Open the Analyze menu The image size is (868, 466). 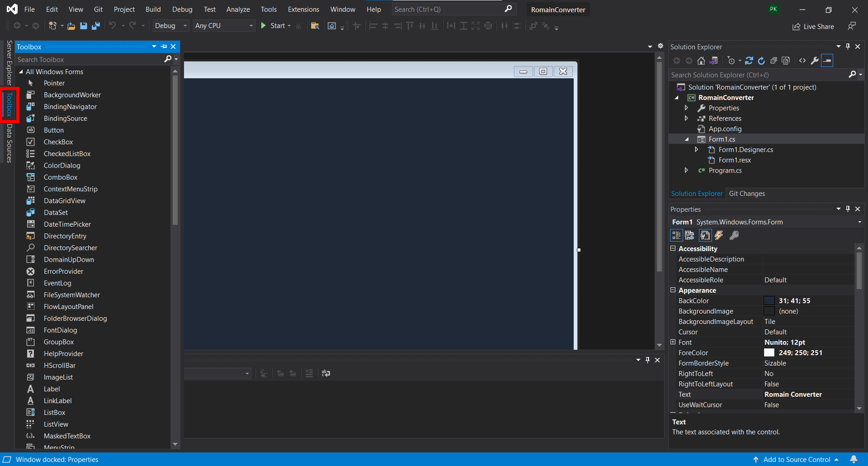238,9
